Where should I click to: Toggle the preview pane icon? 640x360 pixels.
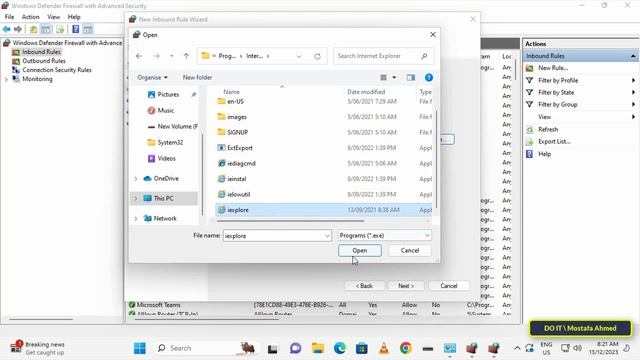(x=411, y=77)
